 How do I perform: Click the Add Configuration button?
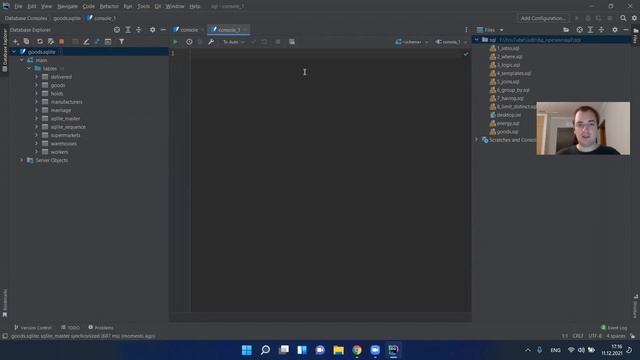[x=543, y=18]
